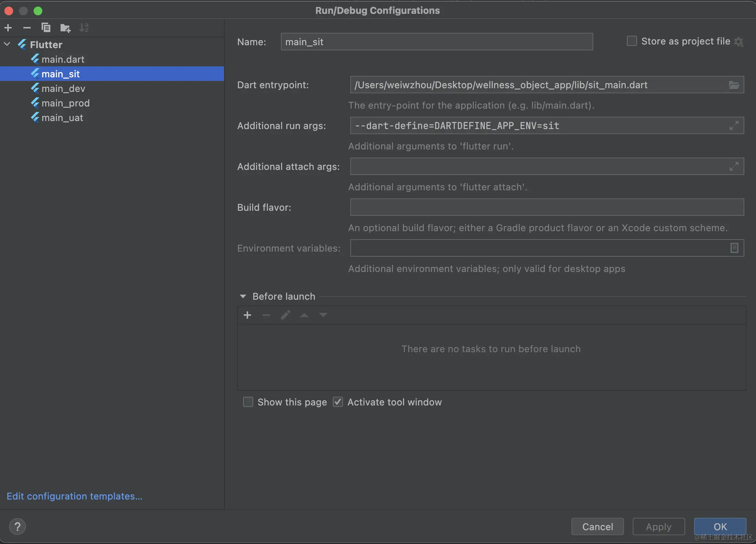
Task: Expand the Additional run args field
Action: tap(734, 126)
